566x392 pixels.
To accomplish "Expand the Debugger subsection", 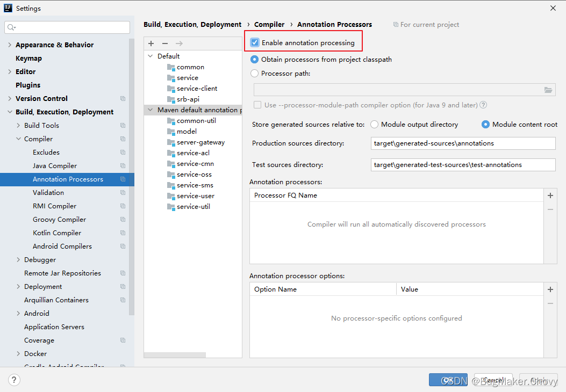I will click(18, 260).
